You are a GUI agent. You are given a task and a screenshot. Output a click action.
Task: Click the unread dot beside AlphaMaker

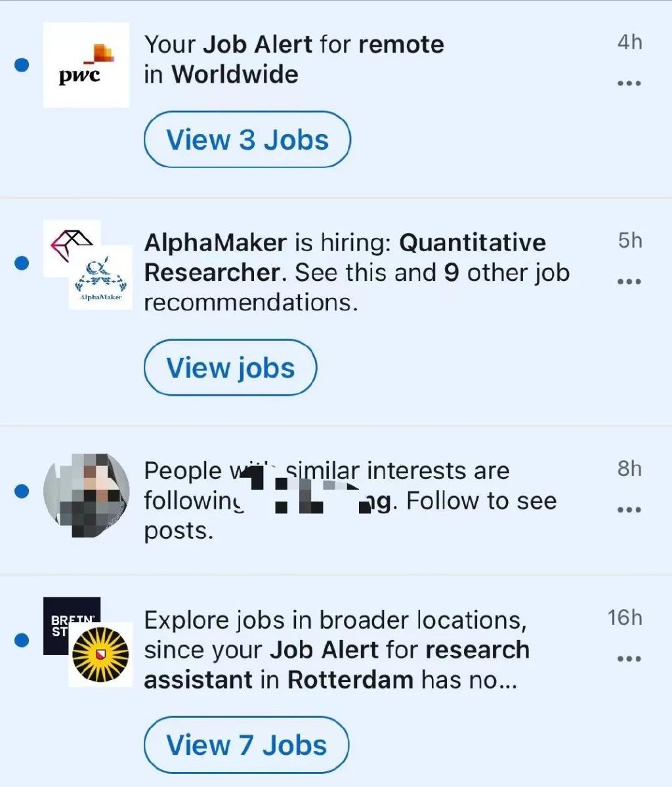coord(22,263)
